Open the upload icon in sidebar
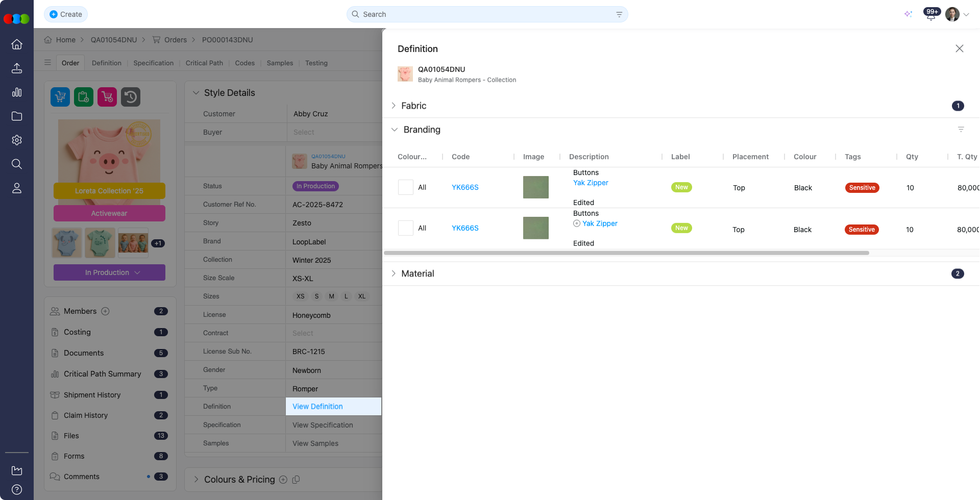The height and width of the screenshot is (500, 980). 17,68
